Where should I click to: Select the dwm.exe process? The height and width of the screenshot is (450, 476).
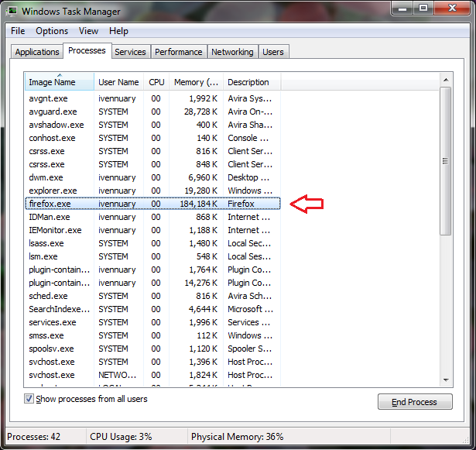pos(152,177)
